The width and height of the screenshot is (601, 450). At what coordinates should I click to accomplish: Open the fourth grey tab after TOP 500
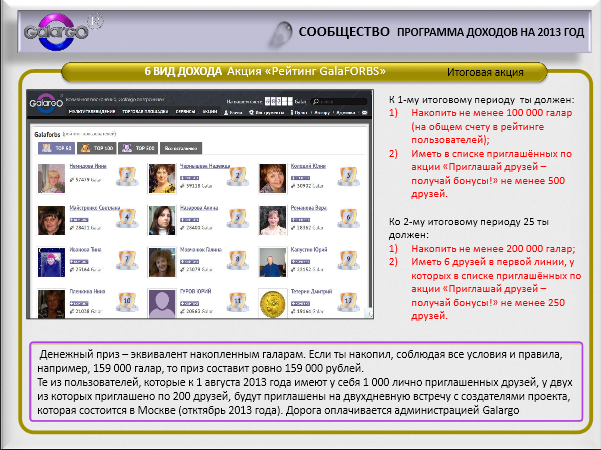181,148
